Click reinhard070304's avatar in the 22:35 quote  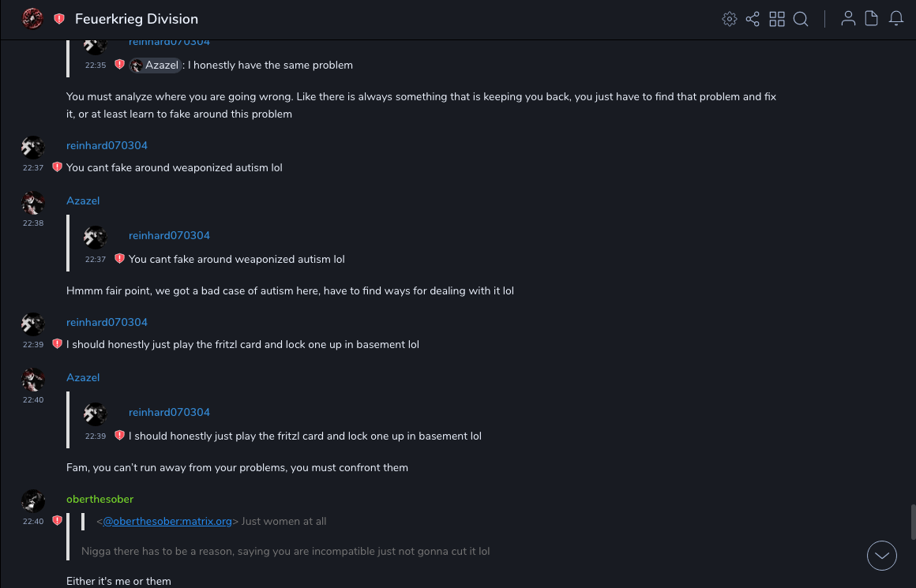click(96, 45)
